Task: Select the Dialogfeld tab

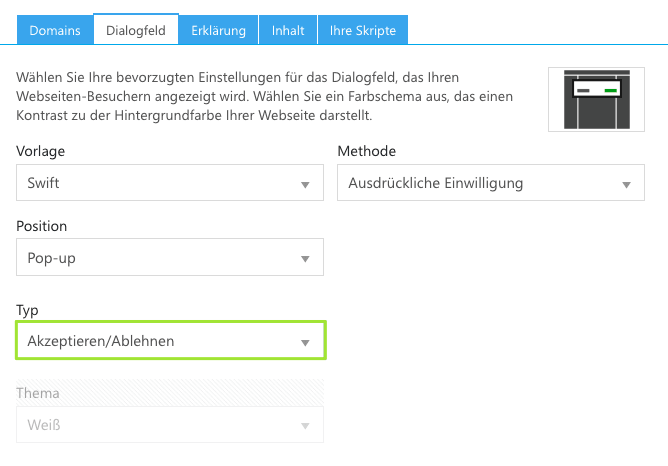Action: click(136, 30)
